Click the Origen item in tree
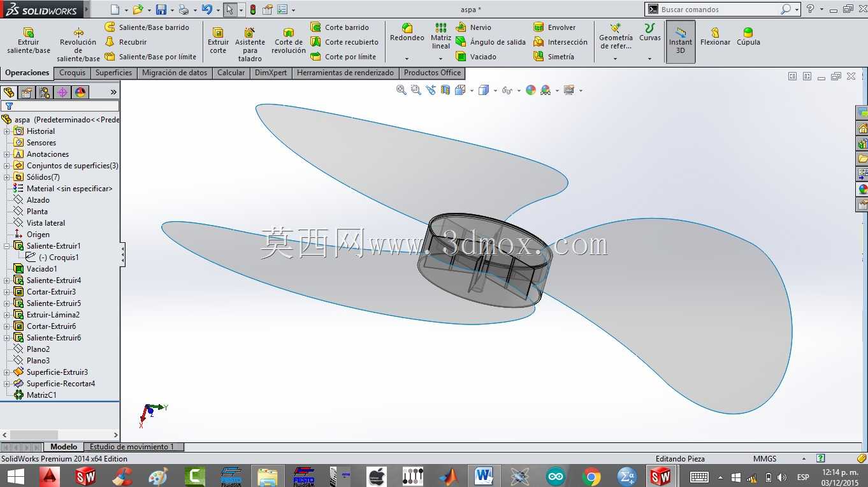 click(38, 235)
